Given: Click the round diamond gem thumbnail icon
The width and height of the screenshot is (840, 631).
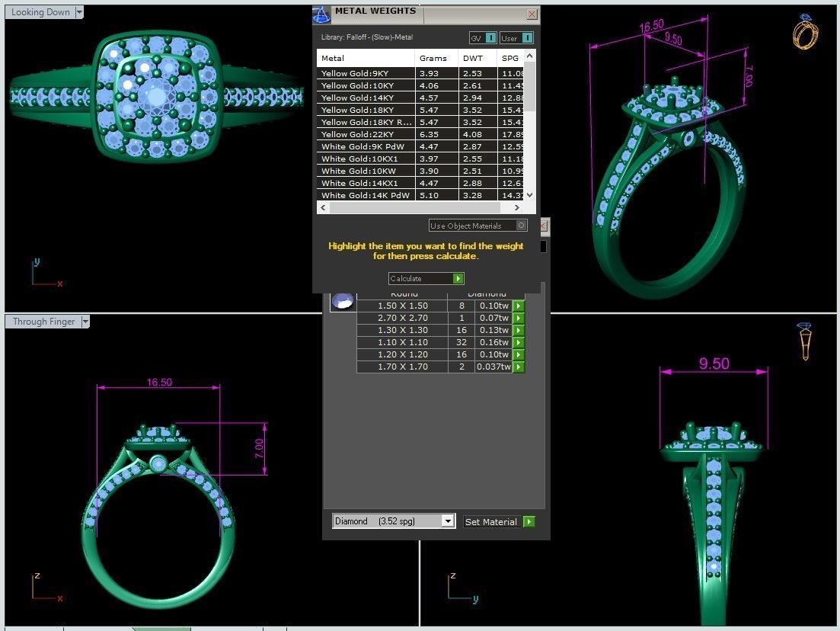Looking at the screenshot, I should click(343, 302).
